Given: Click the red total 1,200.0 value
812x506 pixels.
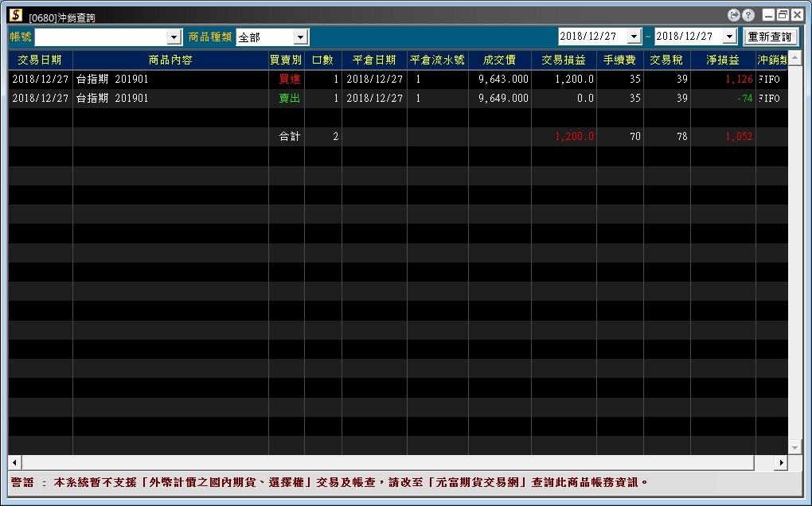Looking at the screenshot, I should (x=574, y=137).
